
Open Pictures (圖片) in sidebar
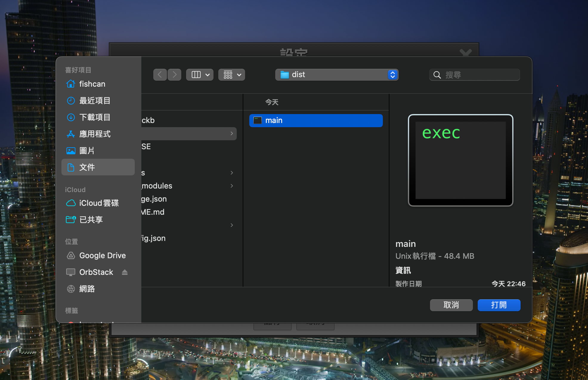[x=86, y=151]
